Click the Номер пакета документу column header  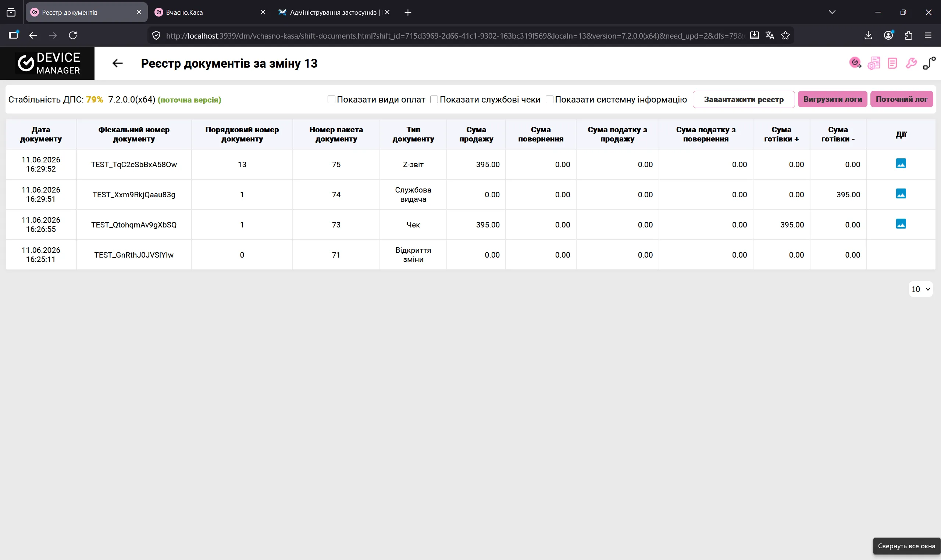[x=336, y=134]
